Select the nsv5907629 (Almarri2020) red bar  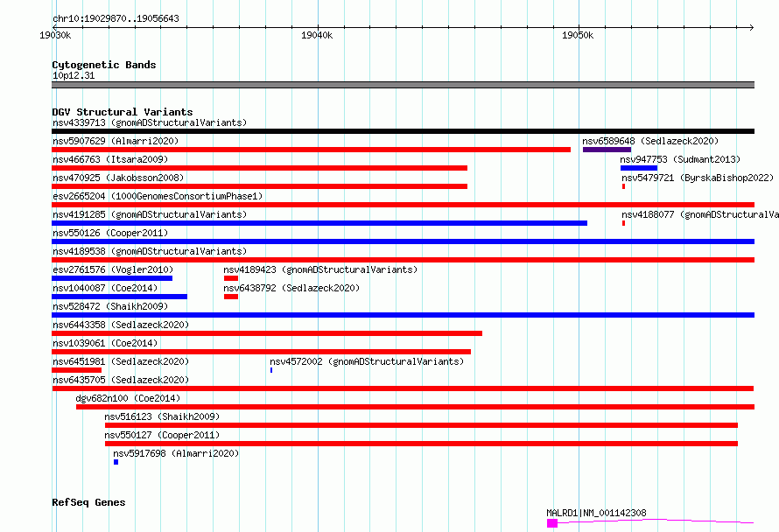click(311, 150)
